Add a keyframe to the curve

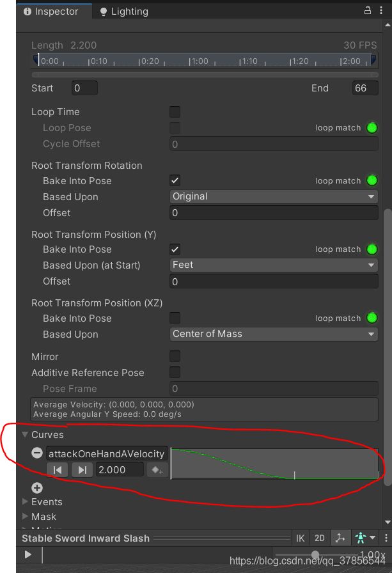[x=157, y=469]
